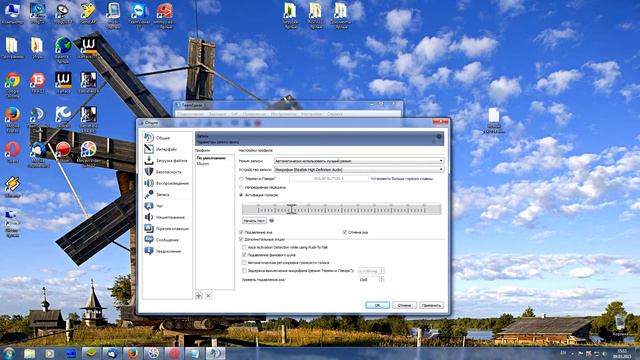Follow the Установить больше горячих клавиш link
Image resolution: width=640 pixels, height=360 pixels.
pyautogui.click(x=402, y=179)
